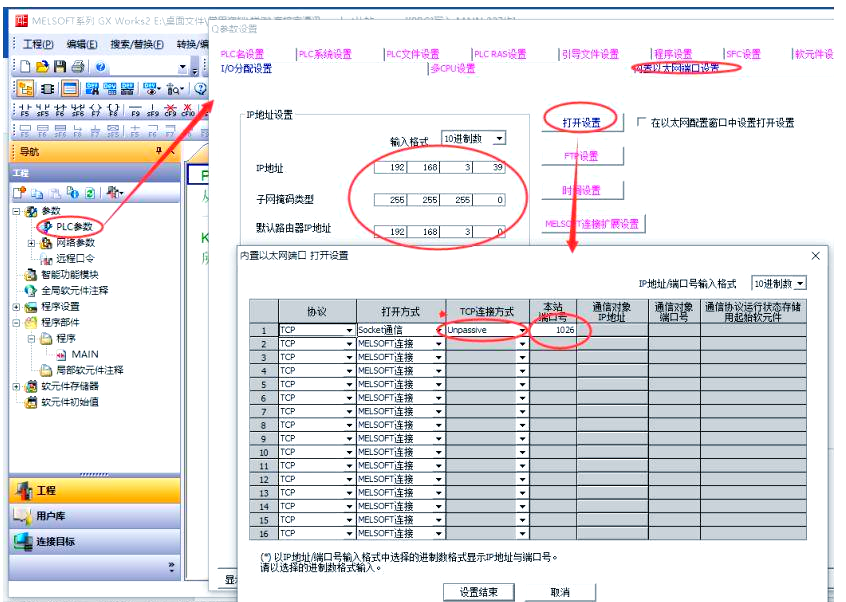Insert closed contact with F6 icon
846x602 pixels.
60,110
